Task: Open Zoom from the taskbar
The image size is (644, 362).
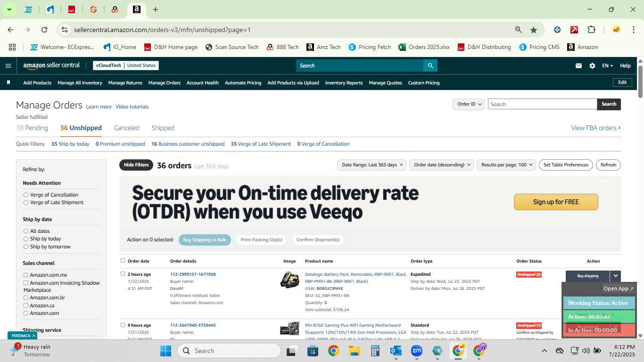Action: coord(417,351)
